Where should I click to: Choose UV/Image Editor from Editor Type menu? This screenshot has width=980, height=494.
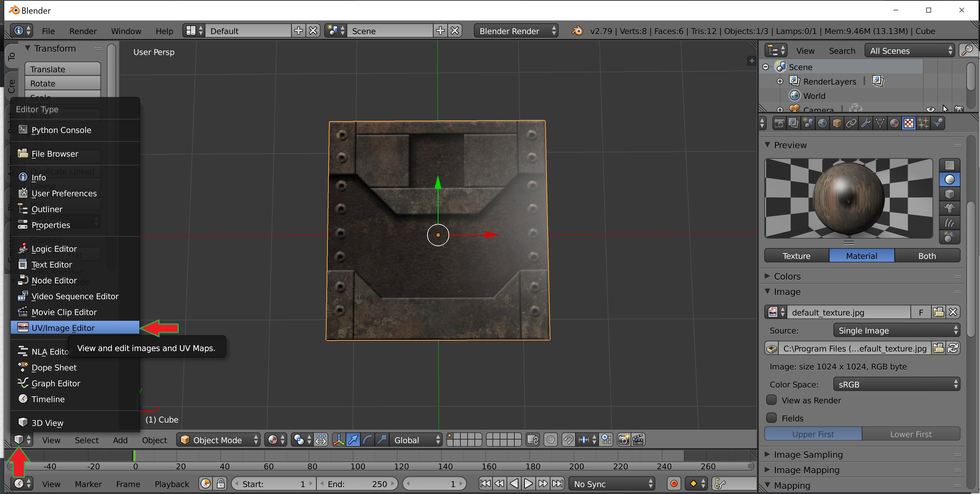point(75,327)
